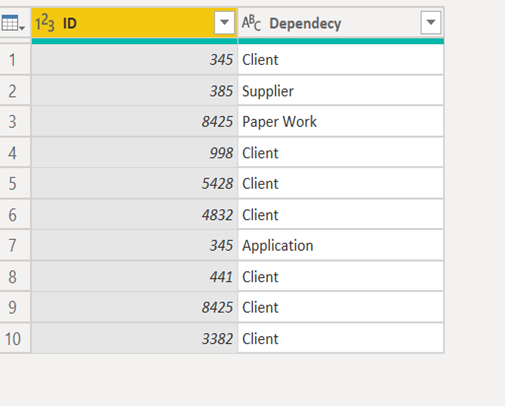Select the ID column header

coord(134,23)
